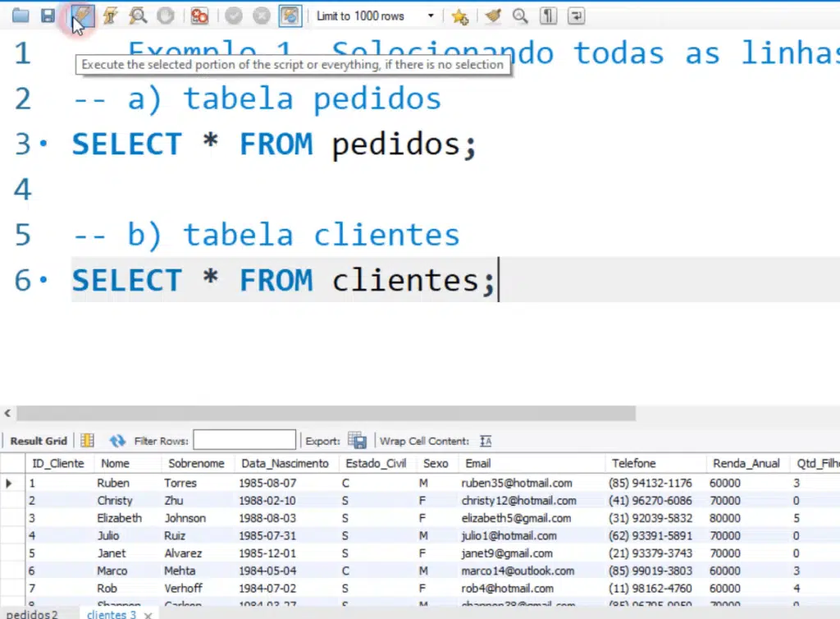Execute the selected SQL script

point(80,16)
